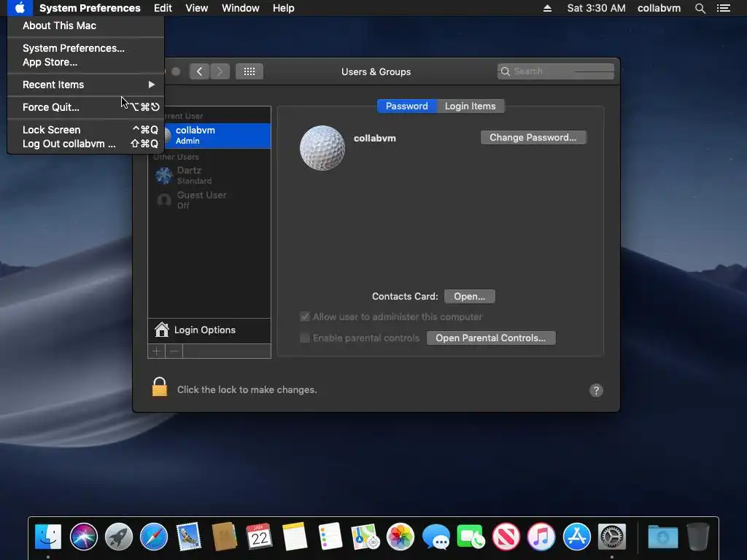Click the Sat 3:30 AM clock
This screenshot has height=560, width=747.
(x=596, y=8)
